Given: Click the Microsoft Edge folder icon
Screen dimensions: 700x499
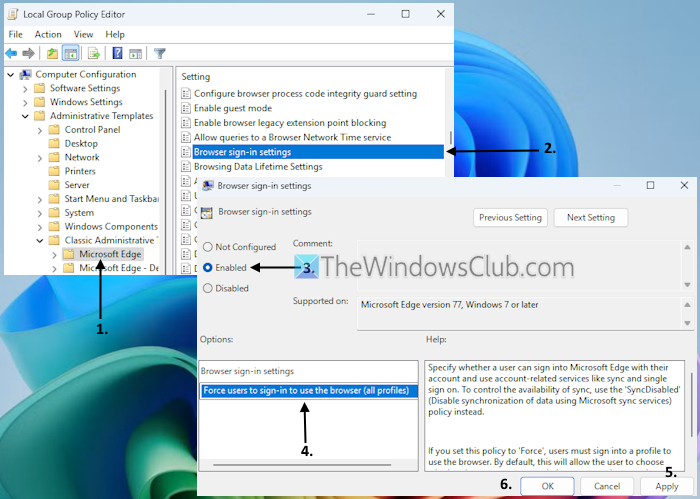Looking at the screenshot, I should pos(69,254).
